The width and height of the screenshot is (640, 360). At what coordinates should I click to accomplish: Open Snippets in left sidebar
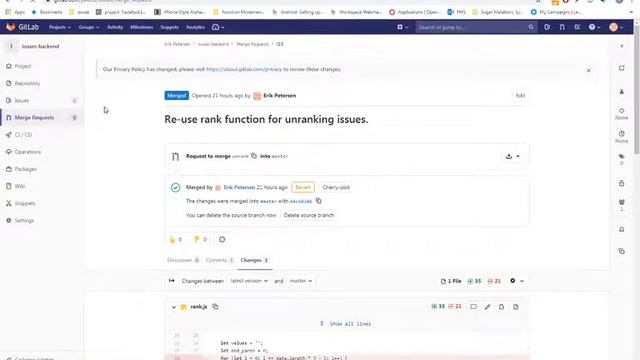(x=24, y=203)
